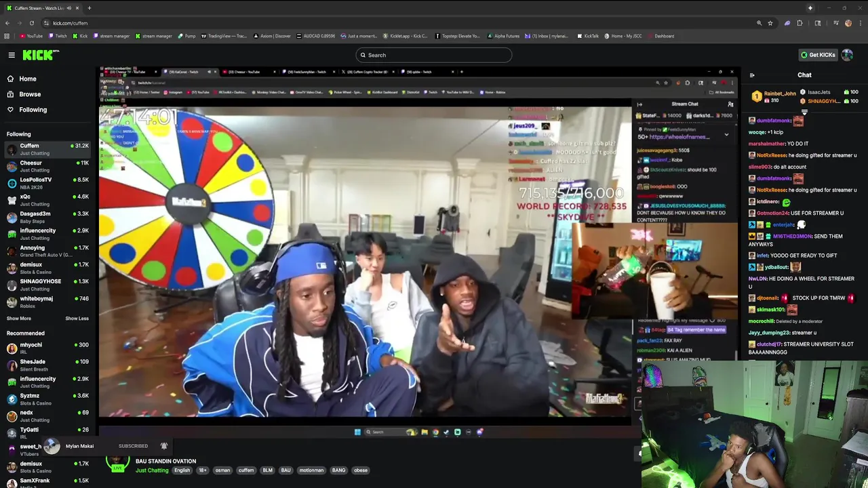
Task: Open the hamburger sidebar menu
Action: pos(12,55)
